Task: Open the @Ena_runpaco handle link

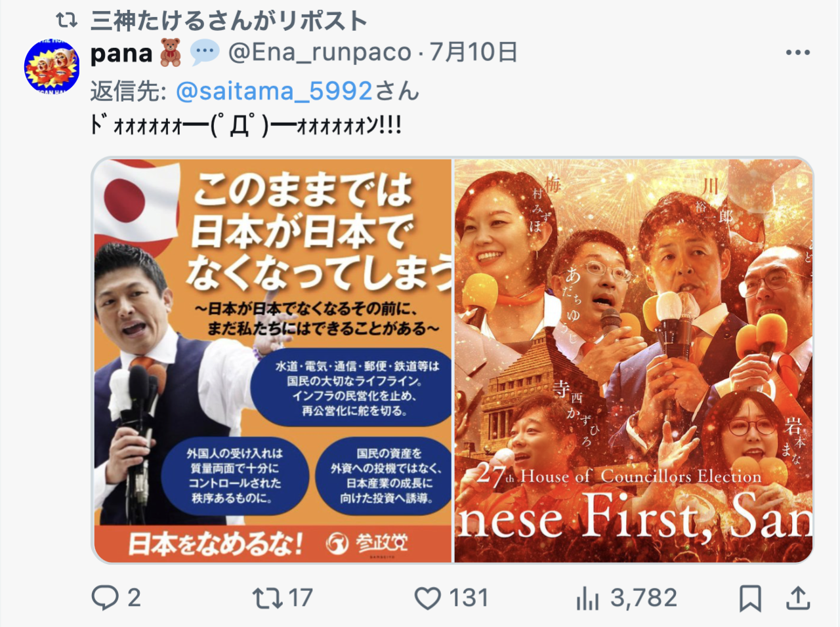Action: 320,52
